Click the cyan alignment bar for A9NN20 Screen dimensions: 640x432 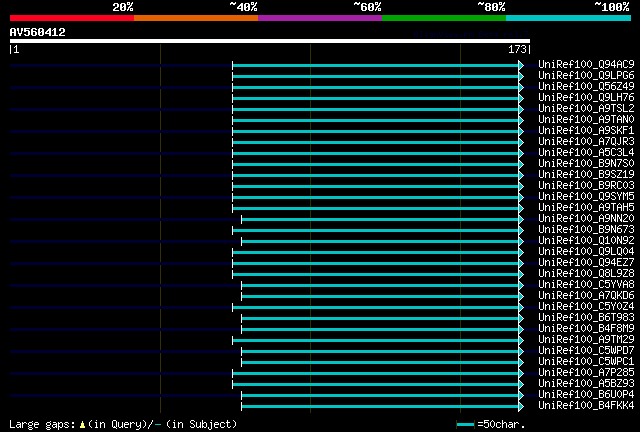380,220
